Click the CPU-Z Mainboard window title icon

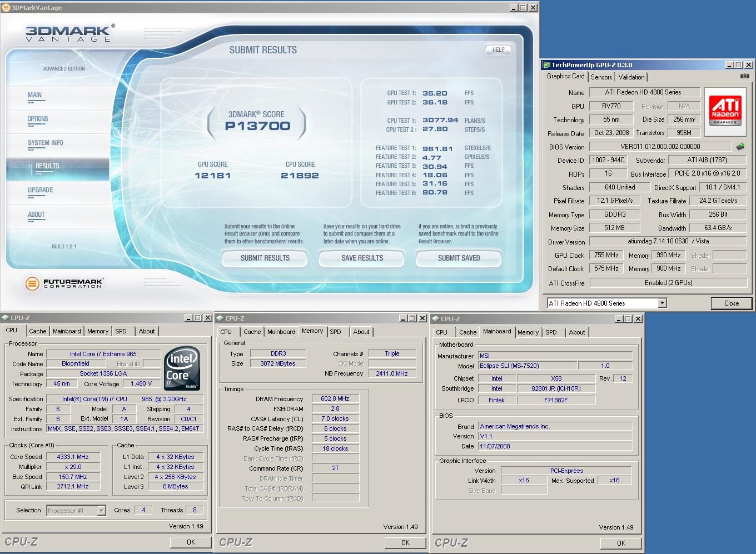pyautogui.click(x=436, y=319)
